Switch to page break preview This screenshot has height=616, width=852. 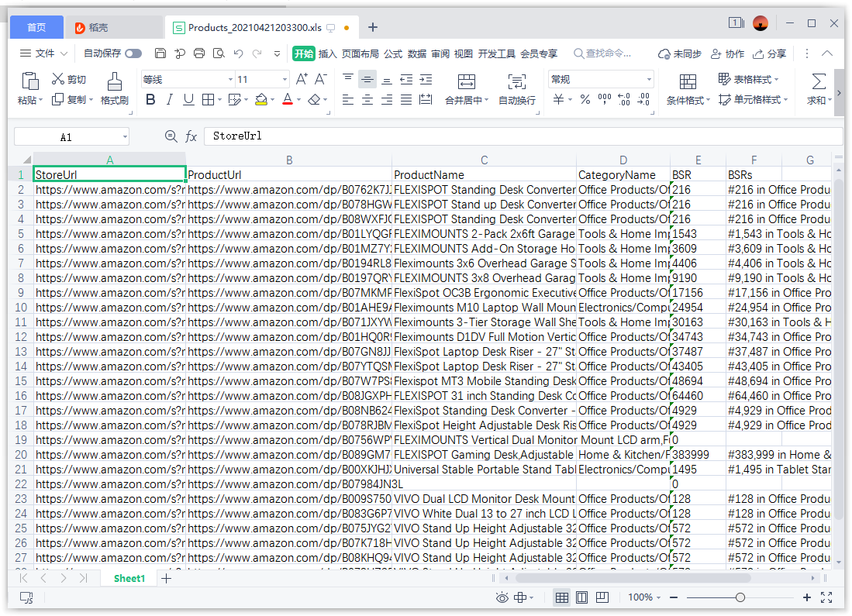602,598
